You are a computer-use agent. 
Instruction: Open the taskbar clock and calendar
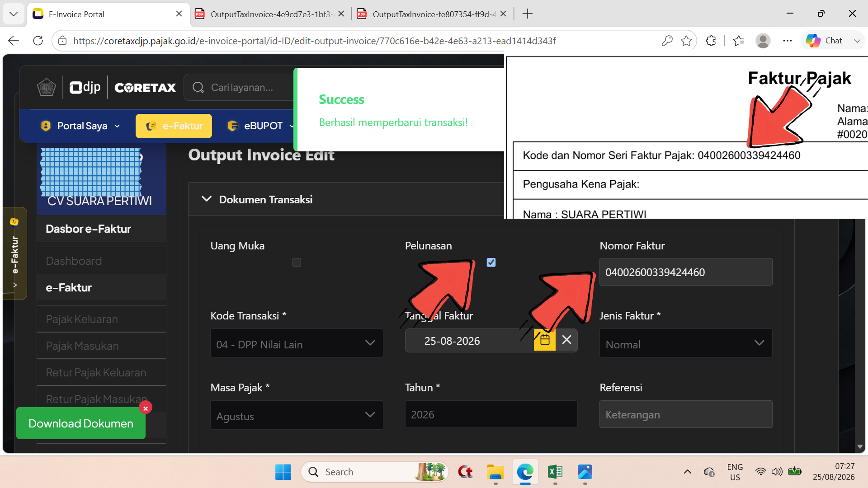pos(834,472)
